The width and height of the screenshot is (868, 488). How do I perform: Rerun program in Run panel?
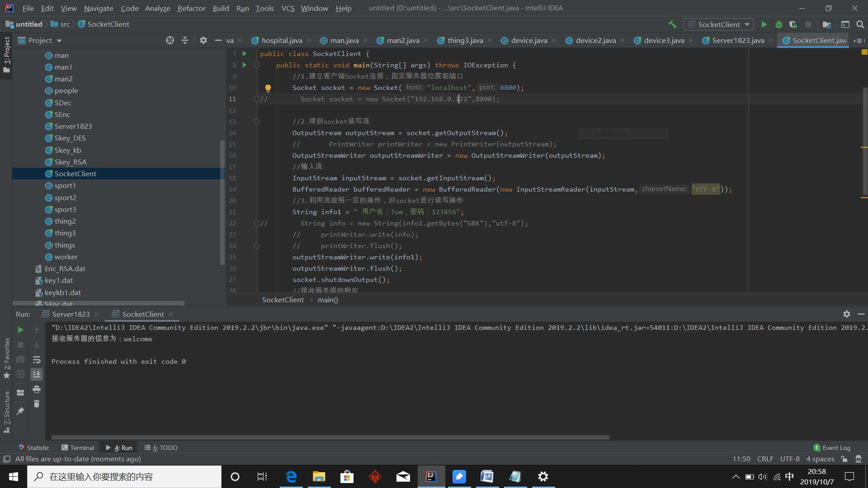coord(20,330)
